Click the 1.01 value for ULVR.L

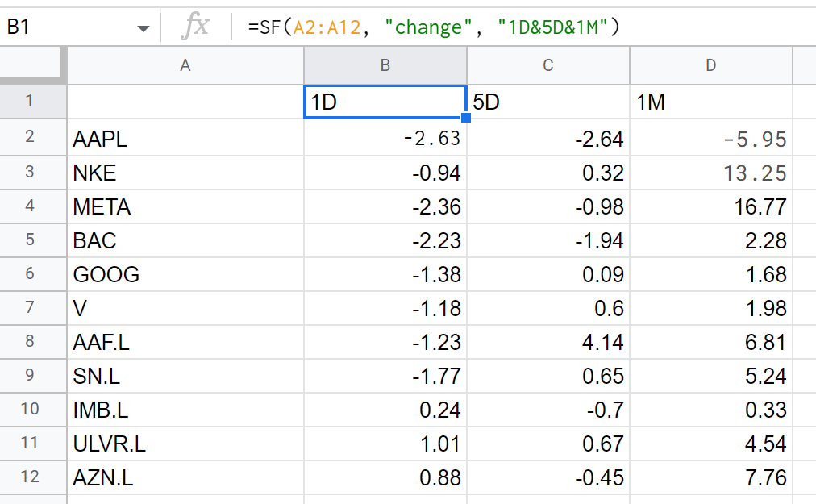(x=385, y=443)
